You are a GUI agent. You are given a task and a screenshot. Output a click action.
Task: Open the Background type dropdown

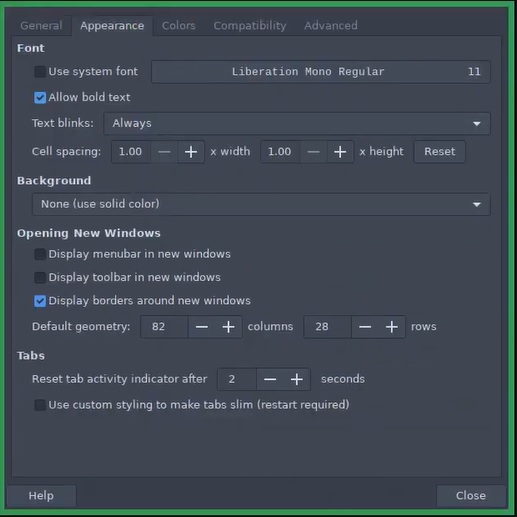point(261,204)
